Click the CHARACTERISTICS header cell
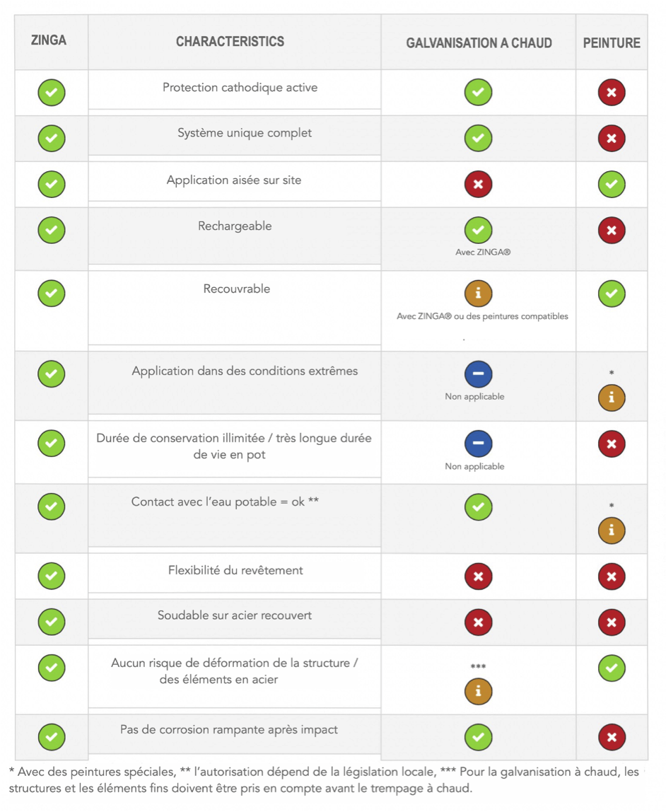The height and width of the screenshot is (812, 666). [230, 42]
